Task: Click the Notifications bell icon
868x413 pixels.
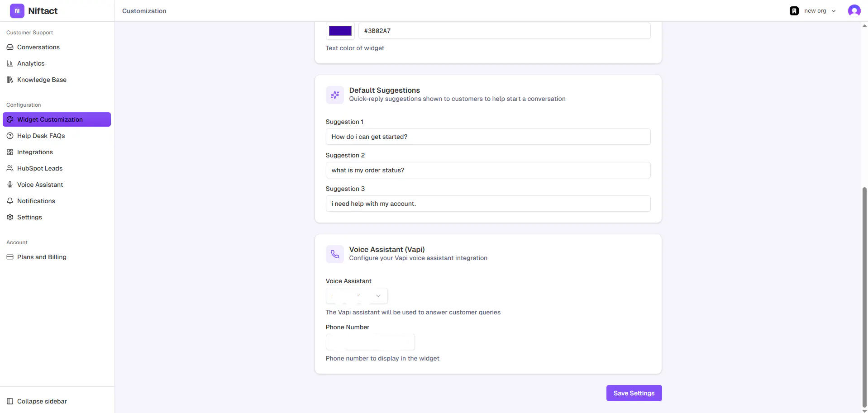Action: 10,201
